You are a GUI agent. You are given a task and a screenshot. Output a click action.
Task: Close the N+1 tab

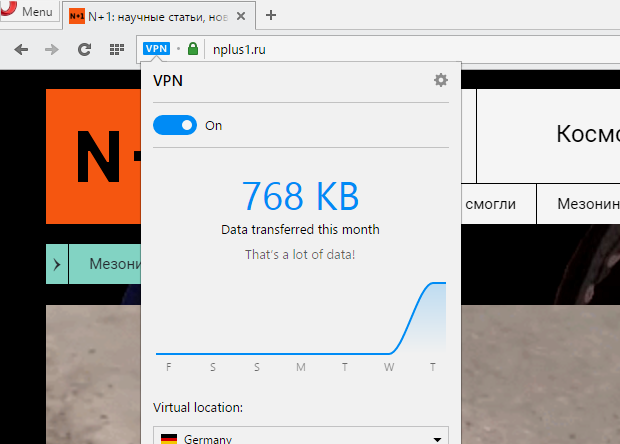(241, 16)
